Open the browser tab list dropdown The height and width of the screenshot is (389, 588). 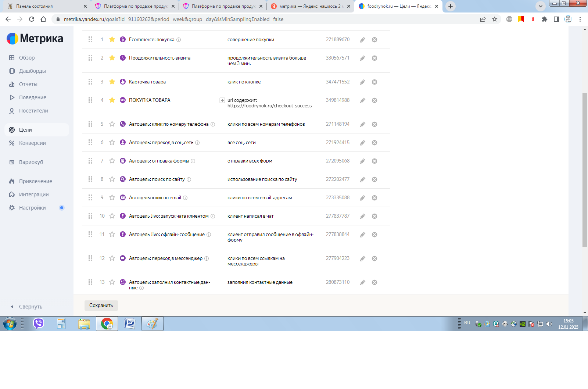(x=541, y=6)
